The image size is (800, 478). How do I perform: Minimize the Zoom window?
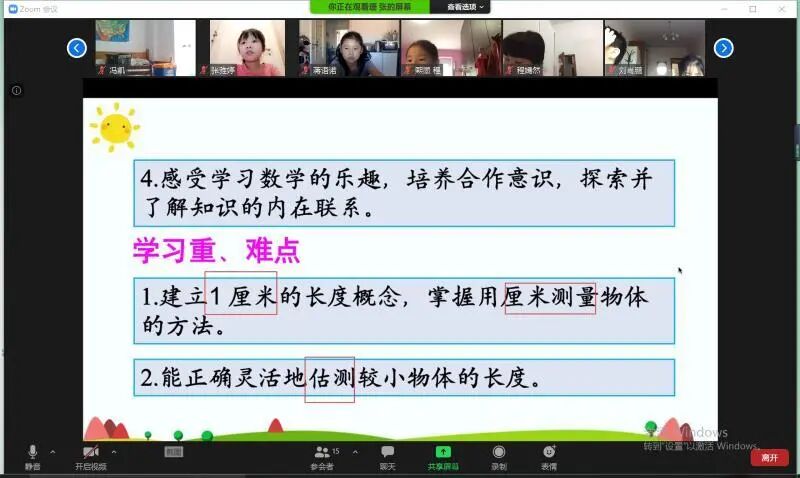[x=724, y=9]
